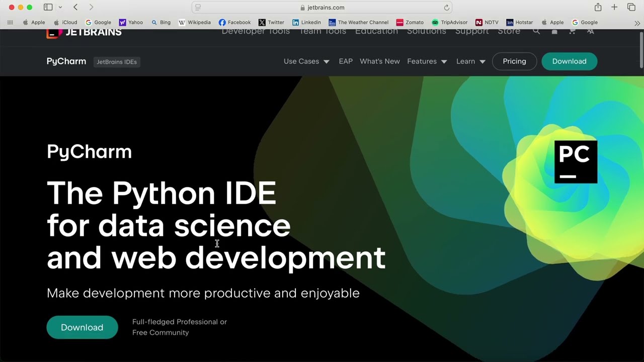Reload the page with the refresh icon
The width and height of the screenshot is (644, 362).
pyautogui.click(x=446, y=8)
